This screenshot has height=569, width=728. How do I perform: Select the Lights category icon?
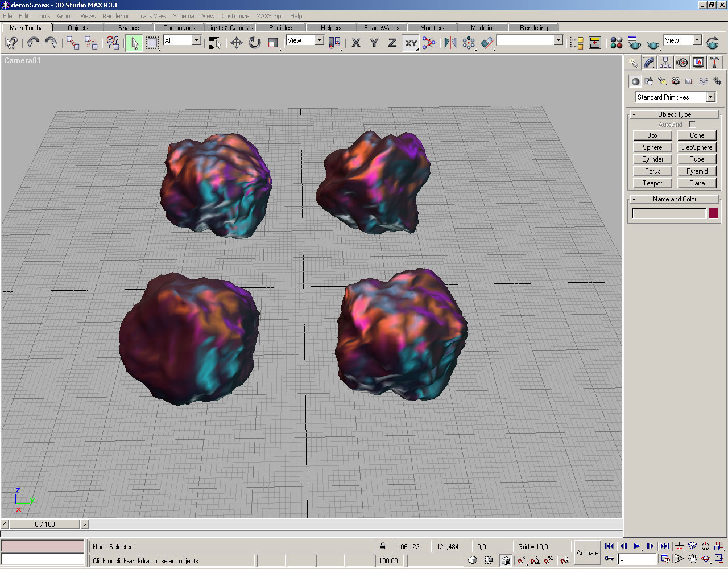pyautogui.click(x=662, y=81)
